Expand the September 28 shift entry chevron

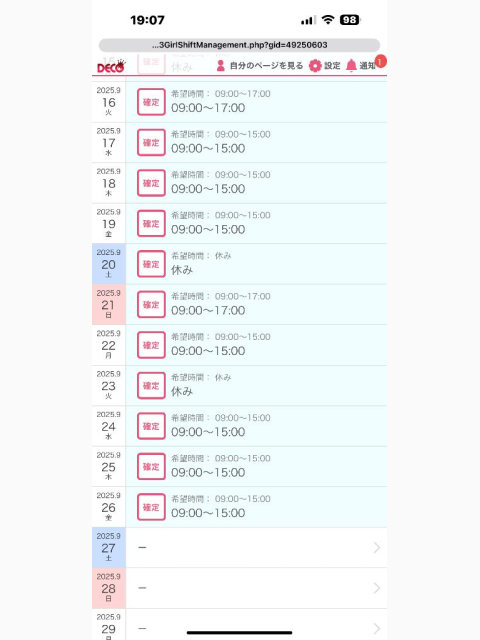click(x=377, y=588)
